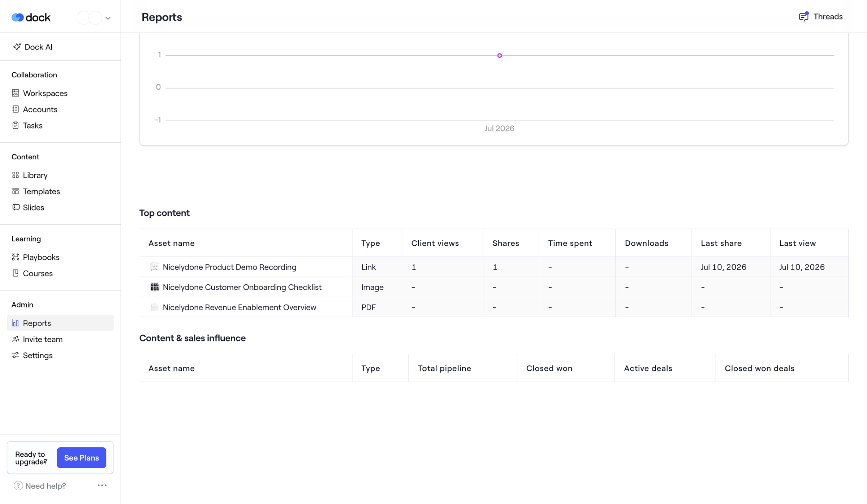Viewport: 867px width, 504px height.
Task: Click the Need help question mark icon
Action: pyautogui.click(x=18, y=486)
